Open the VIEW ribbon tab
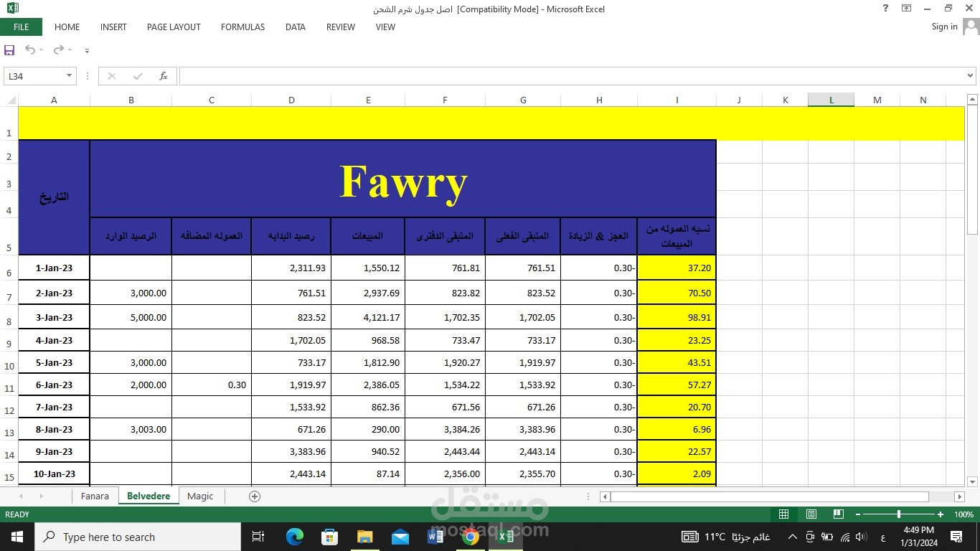The height and width of the screenshot is (551, 980). [385, 27]
